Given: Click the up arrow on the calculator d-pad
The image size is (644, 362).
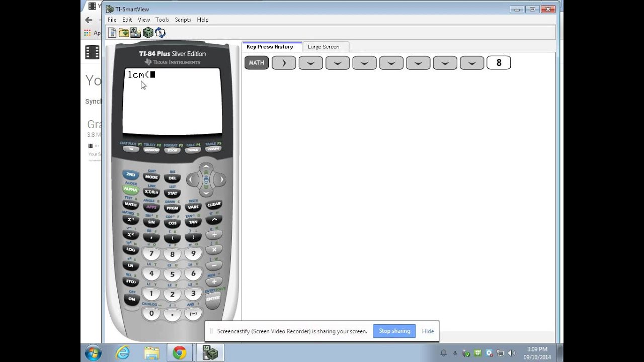Looking at the screenshot, I should [205, 167].
